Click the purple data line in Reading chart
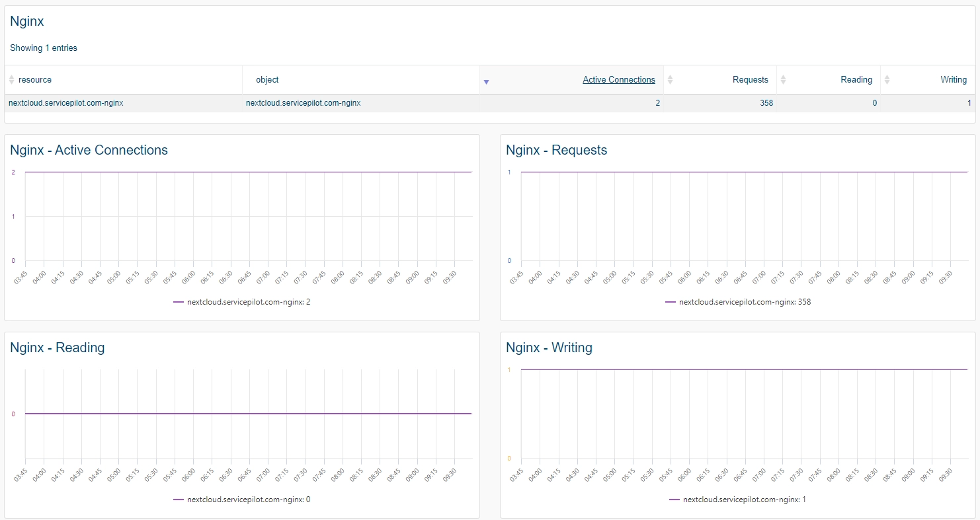 pyautogui.click(x=248, y=414)
